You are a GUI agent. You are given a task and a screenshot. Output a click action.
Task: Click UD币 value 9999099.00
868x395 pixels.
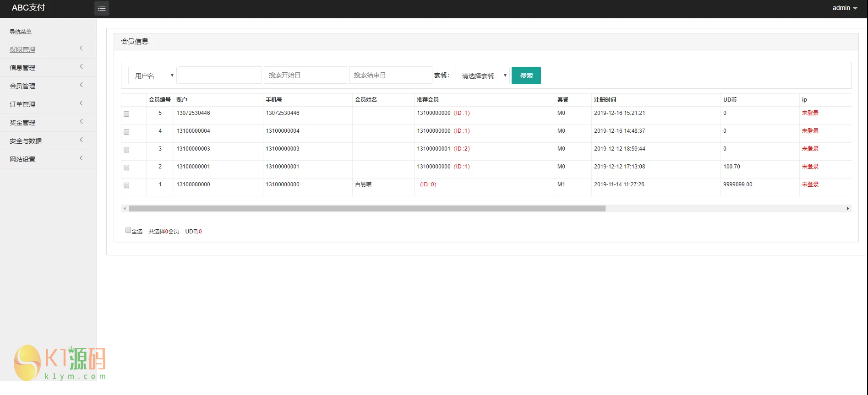click(738, 184)
